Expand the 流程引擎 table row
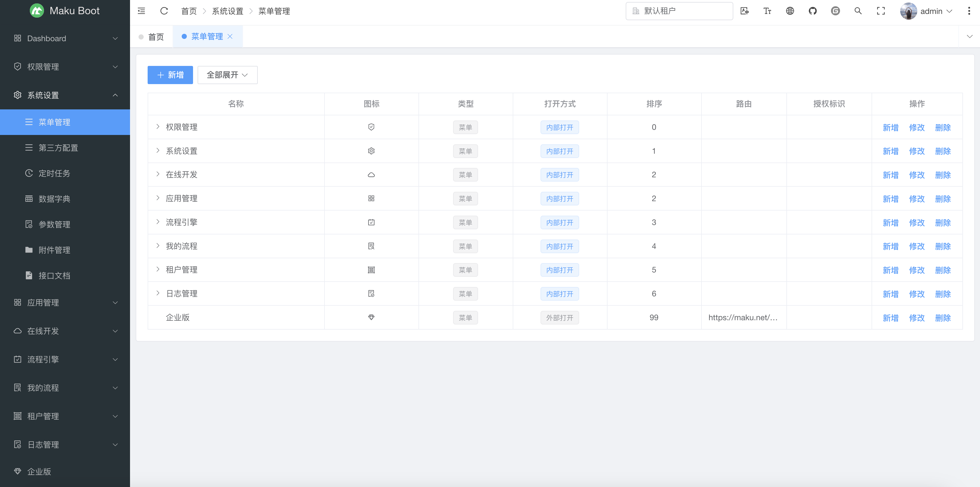 click(x=158, y=222)
